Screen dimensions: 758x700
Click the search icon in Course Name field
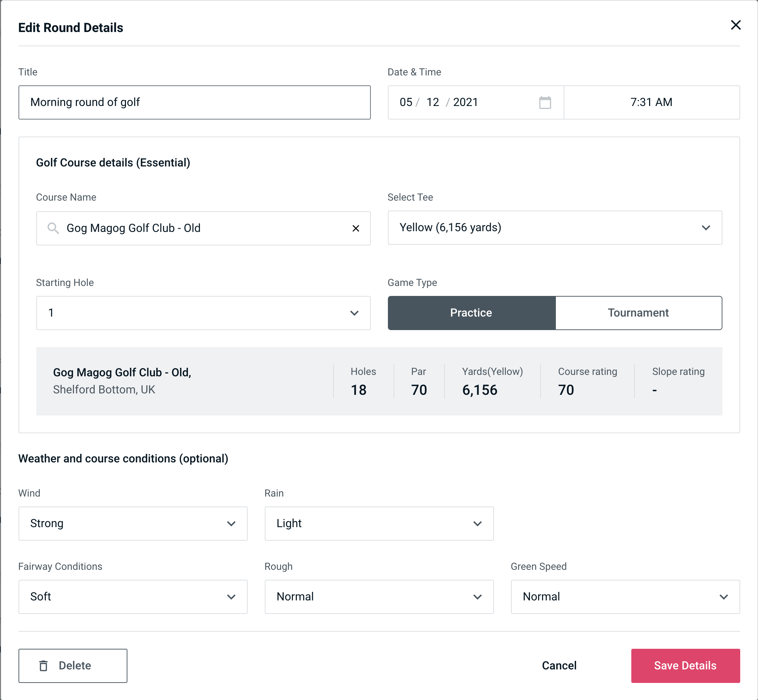coord(53,228)
